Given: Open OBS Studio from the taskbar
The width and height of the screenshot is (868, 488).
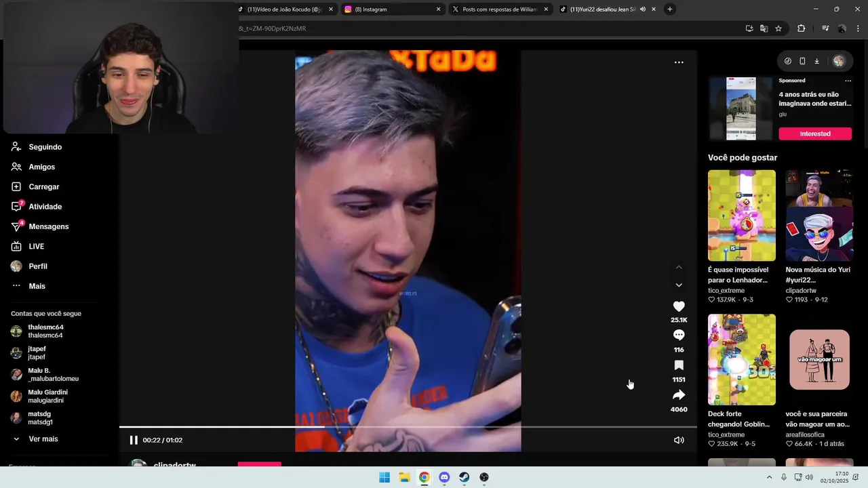Looking at the screenshot, I should click(484, 477).
